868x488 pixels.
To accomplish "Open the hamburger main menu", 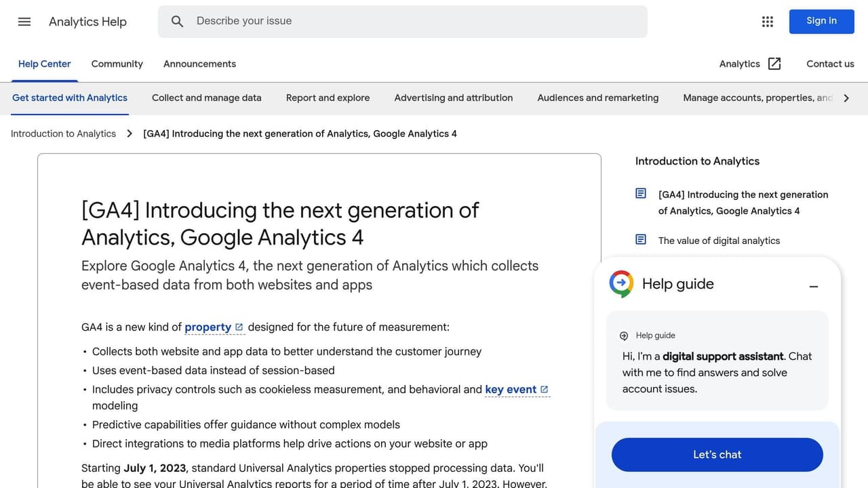I will [24, 22].
